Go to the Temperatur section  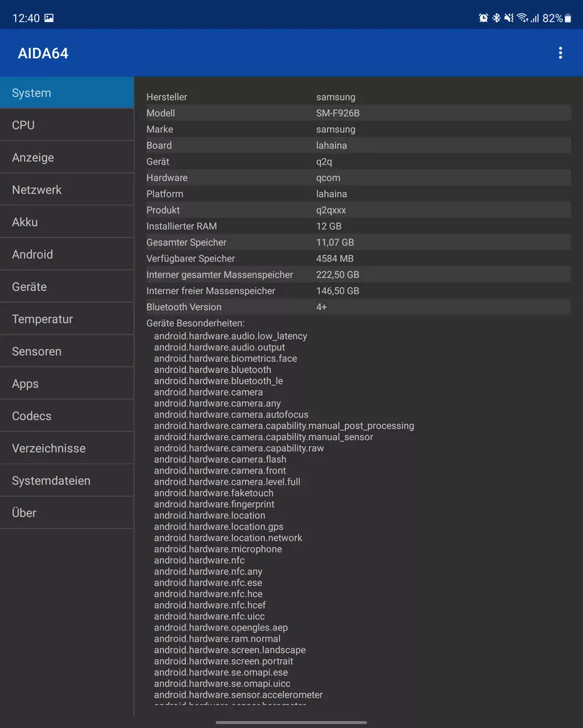coord(67,319)
